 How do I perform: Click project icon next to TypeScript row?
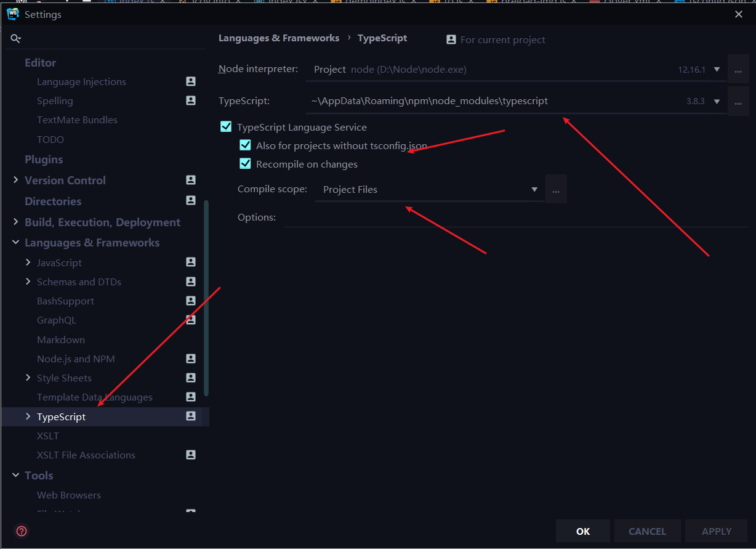click(191, 417)
